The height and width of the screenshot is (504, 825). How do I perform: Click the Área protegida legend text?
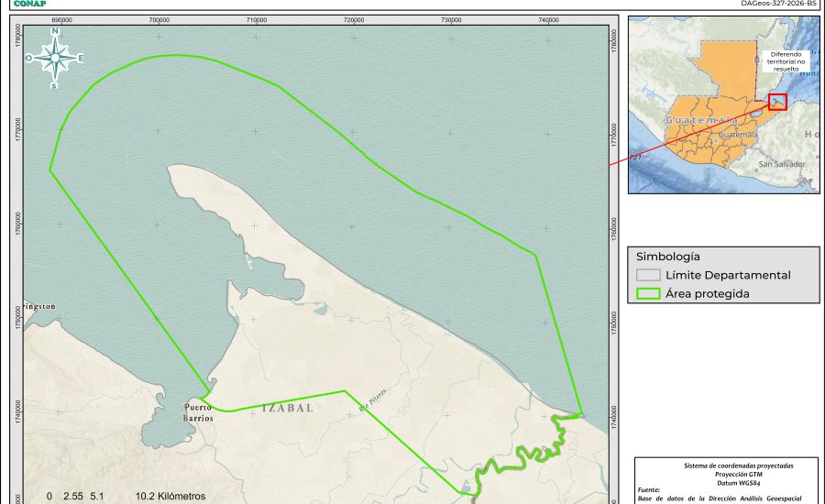[708, 294]
